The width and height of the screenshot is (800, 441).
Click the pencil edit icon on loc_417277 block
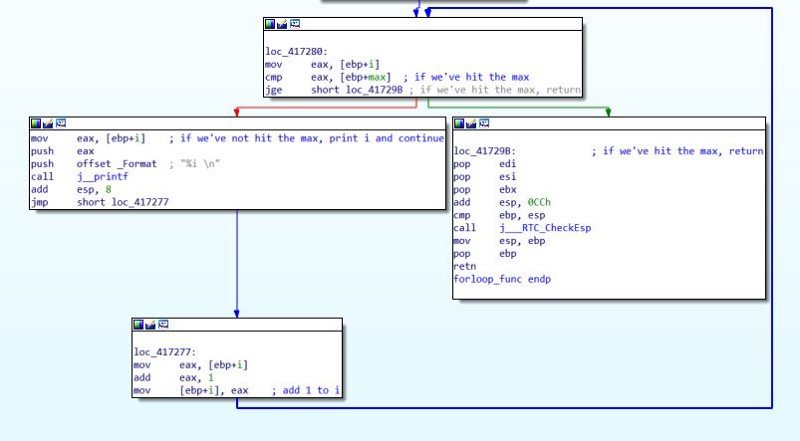coord(151,324)
